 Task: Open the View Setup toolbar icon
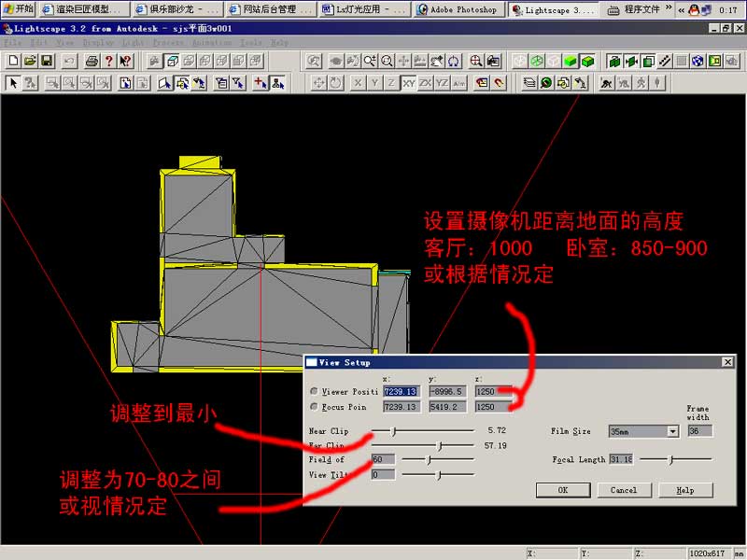(493, 61)
